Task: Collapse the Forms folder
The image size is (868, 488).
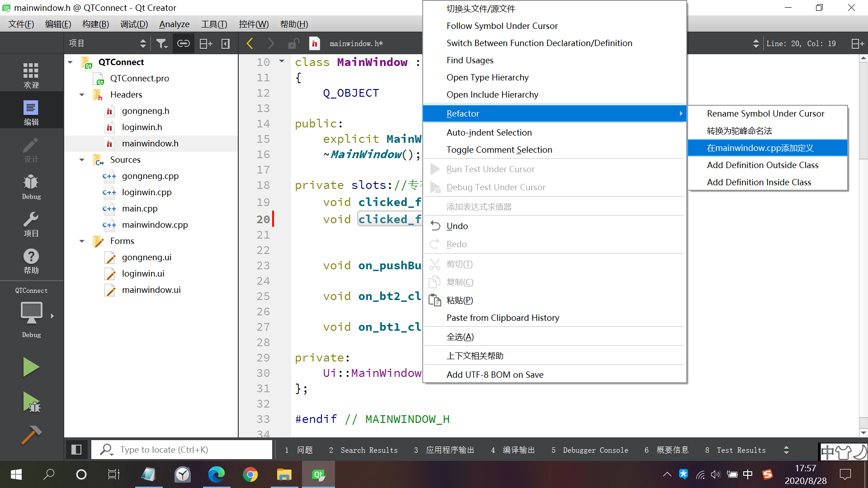Action: pyautogui.click(x=82, y=241)
